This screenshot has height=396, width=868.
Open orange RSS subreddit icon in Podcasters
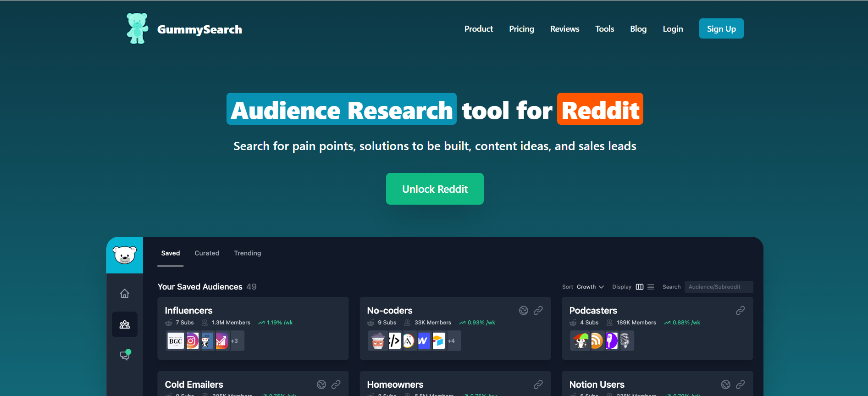click(597, 341)
